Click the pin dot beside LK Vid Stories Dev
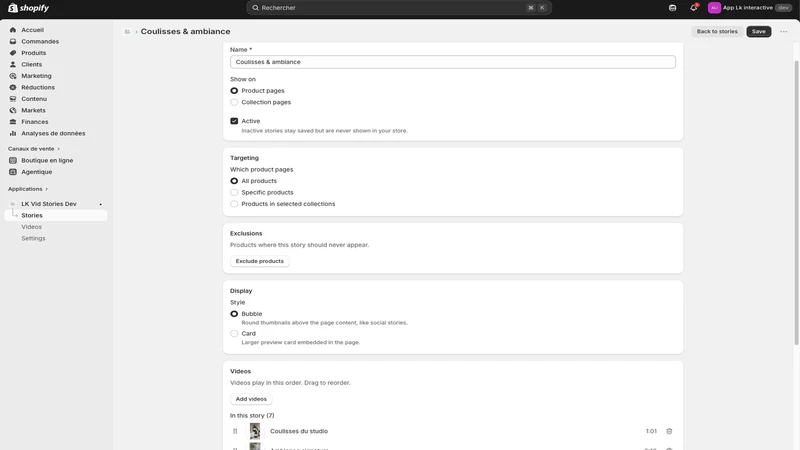Image resolution: width=800 pixels, height=450 pixels. [101, 204]
